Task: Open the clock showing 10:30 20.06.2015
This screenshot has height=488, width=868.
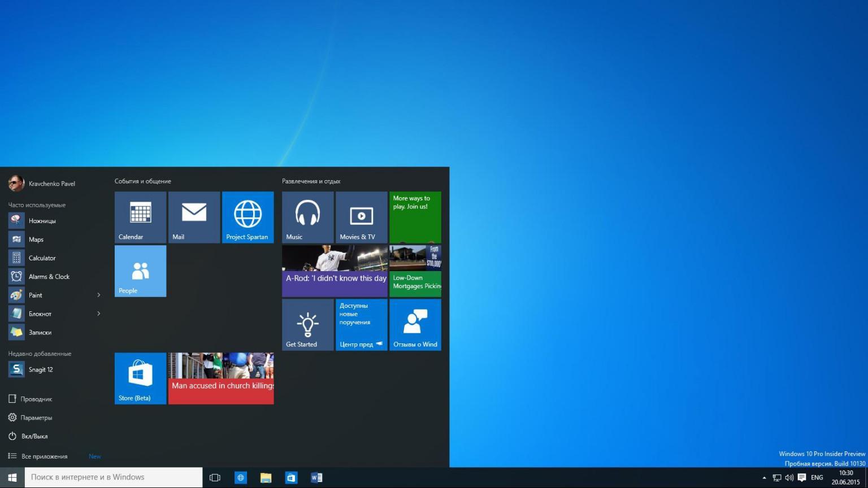Action: click(x=845, y=478)
